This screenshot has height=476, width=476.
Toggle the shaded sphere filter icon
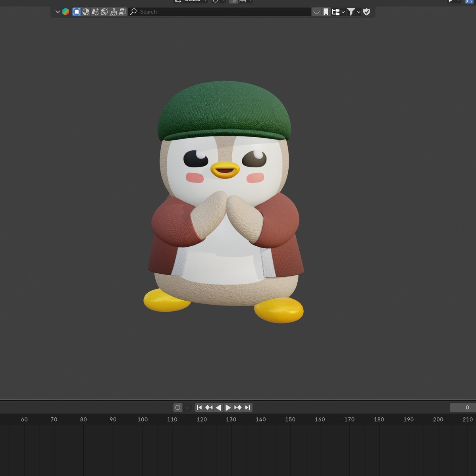coord(86,12)
